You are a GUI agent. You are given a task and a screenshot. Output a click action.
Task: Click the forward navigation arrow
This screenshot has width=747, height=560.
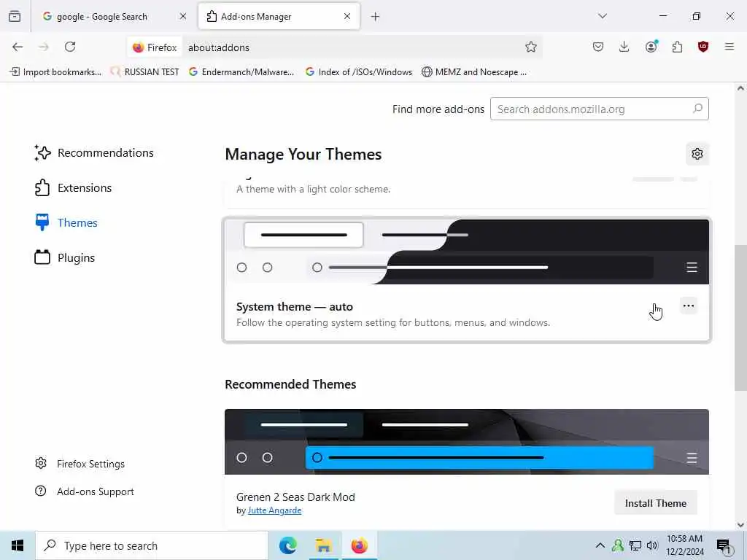pyautogui.click(x=44, y=47)
